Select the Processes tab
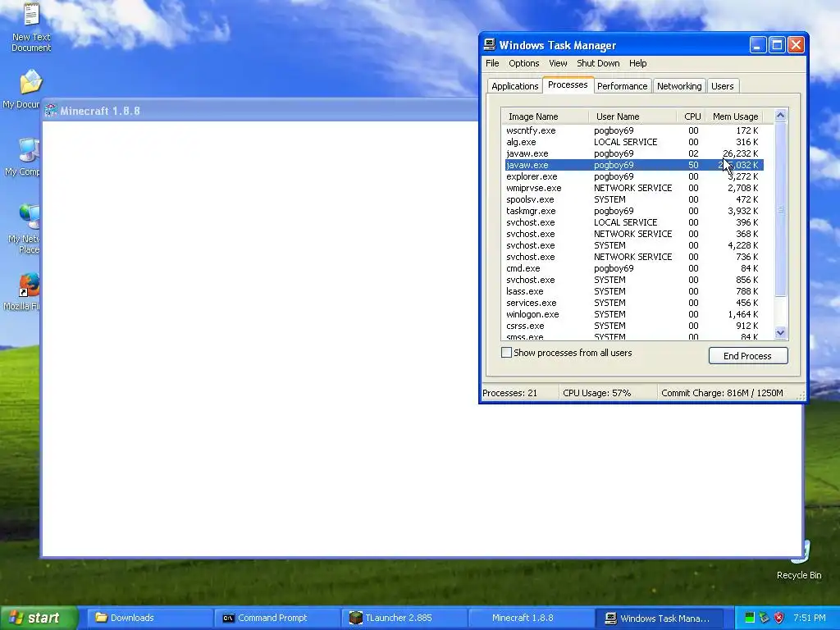 [x=568, y=84]
